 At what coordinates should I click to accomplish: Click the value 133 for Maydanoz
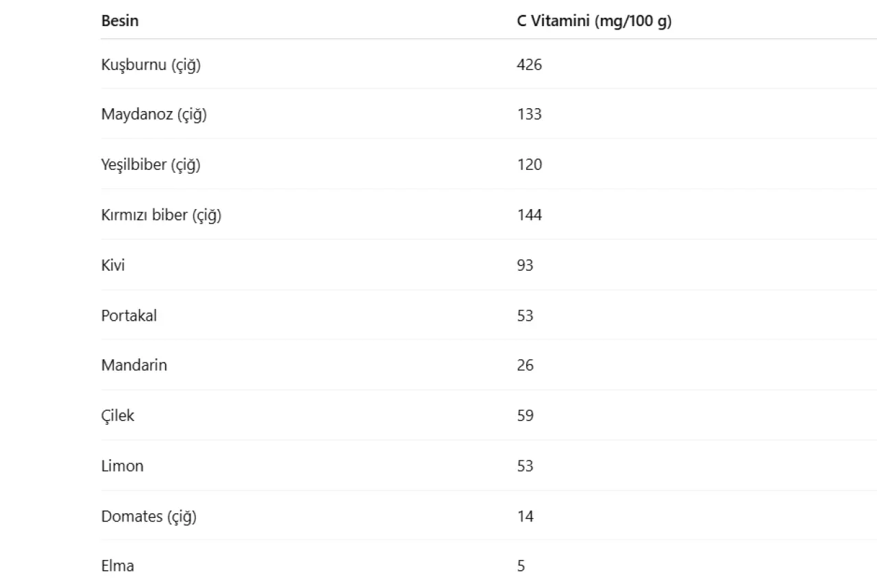(x=529, y=114)
